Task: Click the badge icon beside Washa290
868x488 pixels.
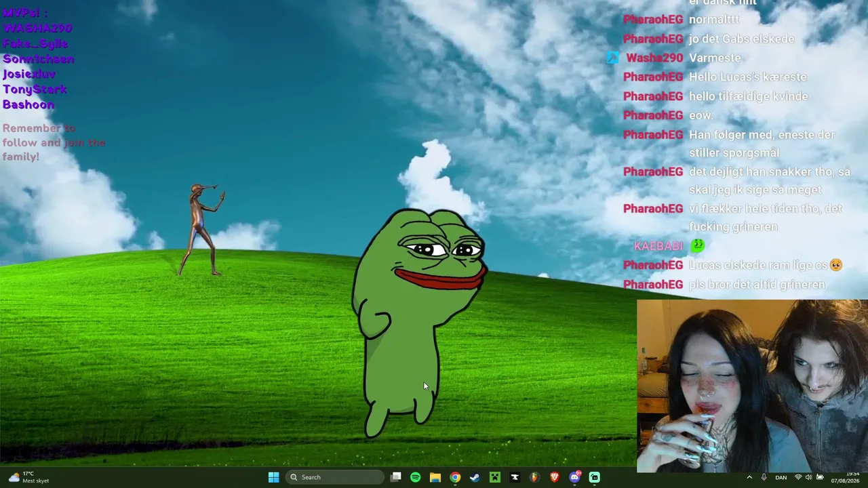Action: (x=613, y=58)
